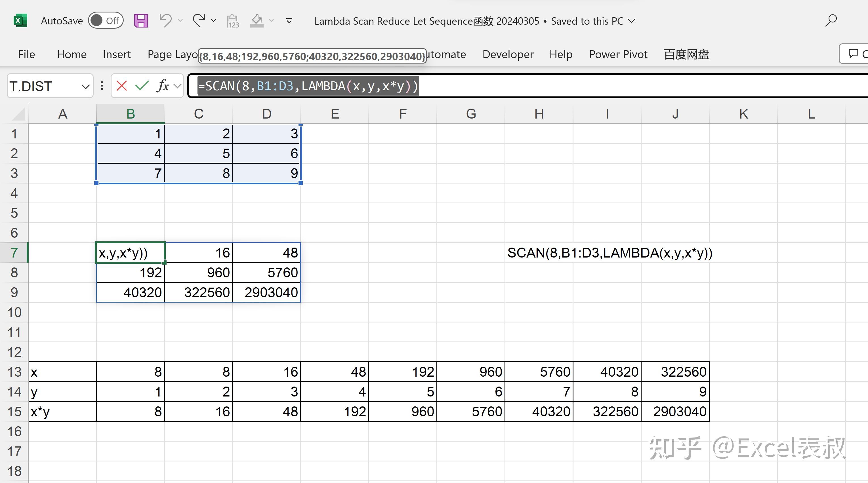
Task: Confirm the formula with the green checkmark
Action: coord(142,86)
